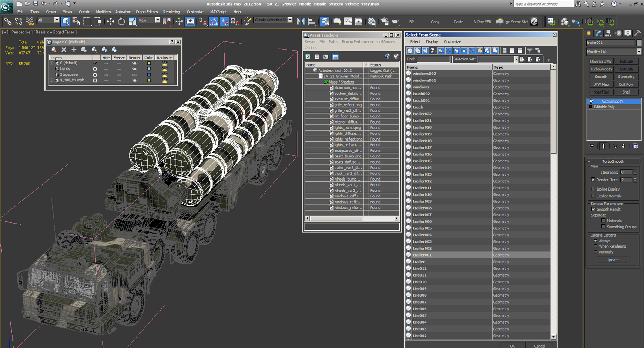Open the Rendering menu

click(x=171, y=12)
